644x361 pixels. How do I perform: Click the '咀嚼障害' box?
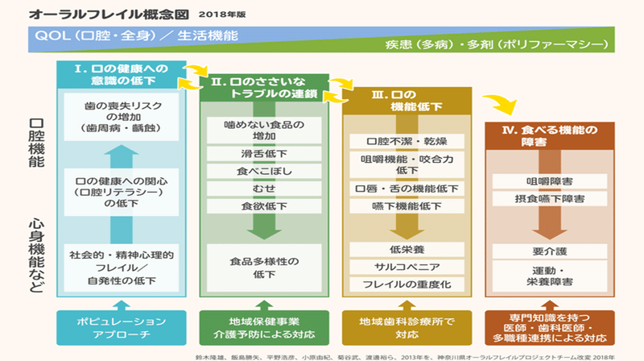coord(550,181)
